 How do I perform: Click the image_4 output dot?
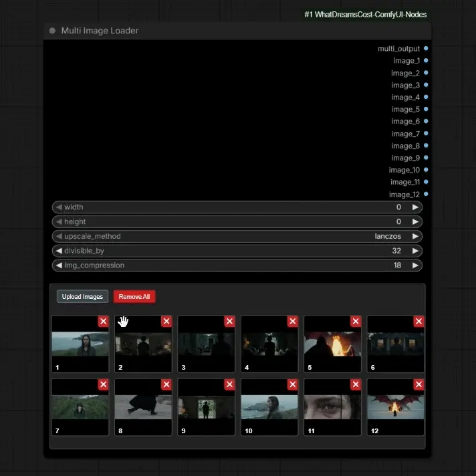[426, 97]
